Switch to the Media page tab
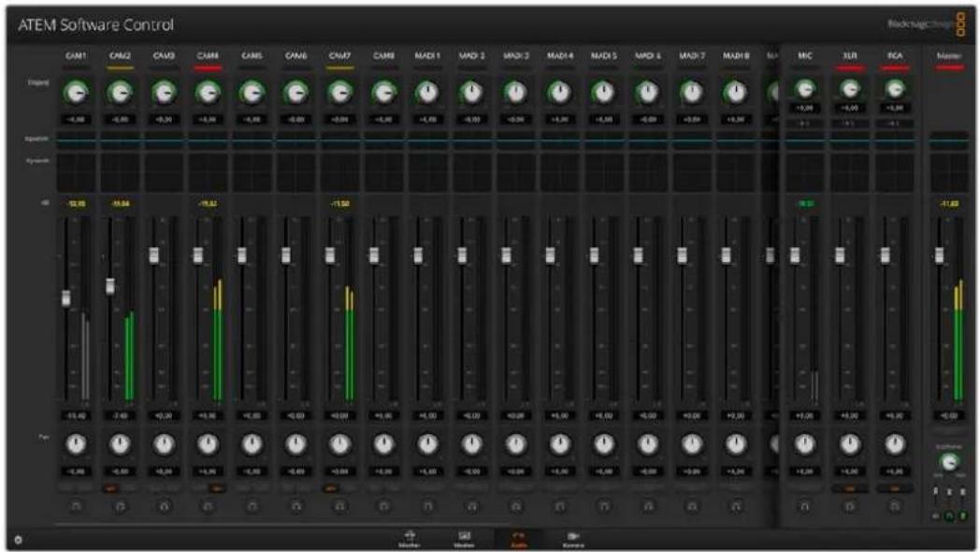This screenshot has height=552, width=980. tap(464, 539)
